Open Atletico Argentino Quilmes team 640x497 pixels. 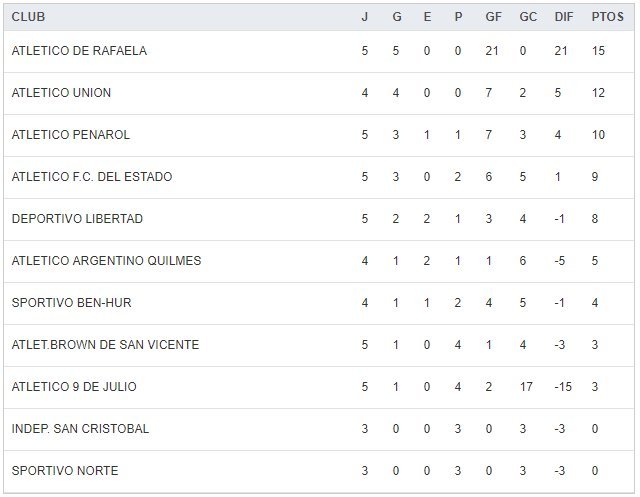pyautogui.click(x=106, y=261)
